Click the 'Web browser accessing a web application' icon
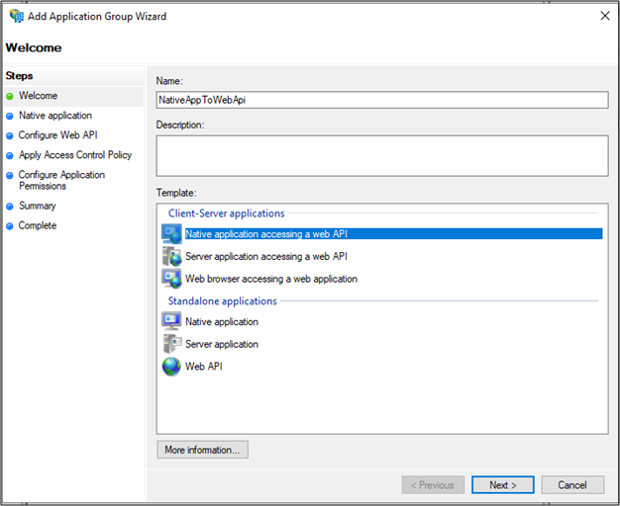This screenshot has width=620, height=506. [x=172, y=279]
